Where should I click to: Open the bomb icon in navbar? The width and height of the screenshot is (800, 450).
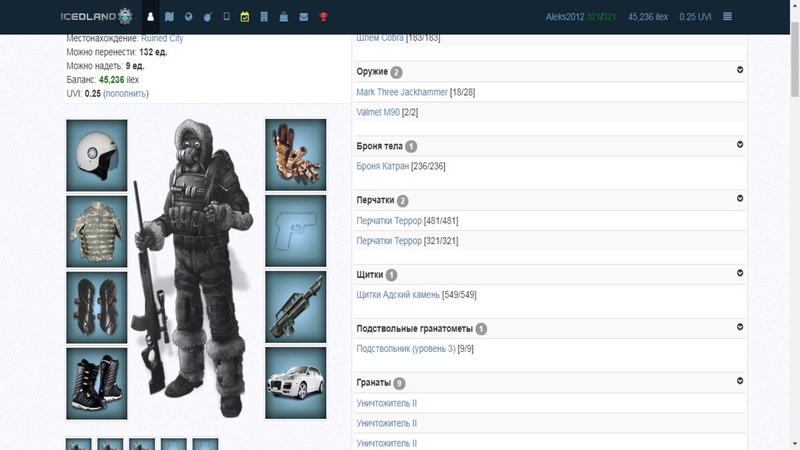pyautogui.click(x=208, y=16)
